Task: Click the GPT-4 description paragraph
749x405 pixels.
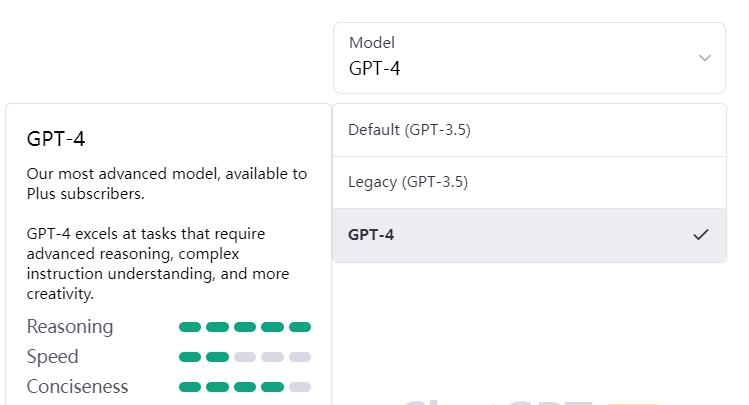Action: click(x=158, y=263)
